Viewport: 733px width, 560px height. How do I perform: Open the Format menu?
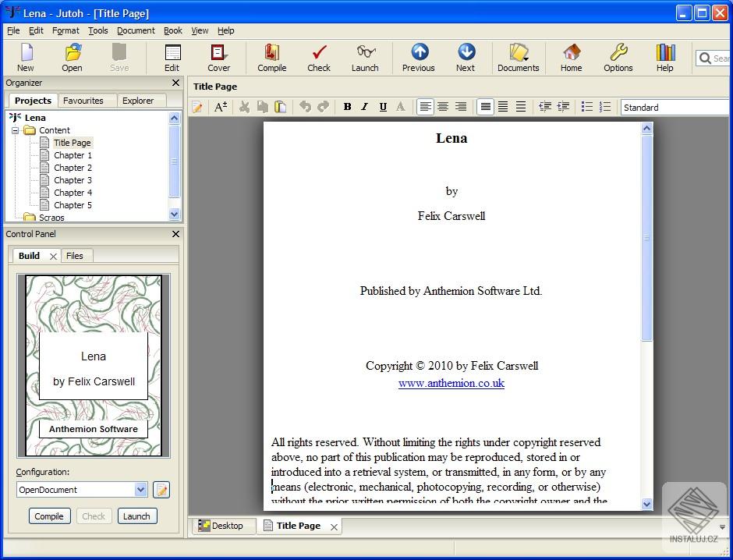pos(66,30)
